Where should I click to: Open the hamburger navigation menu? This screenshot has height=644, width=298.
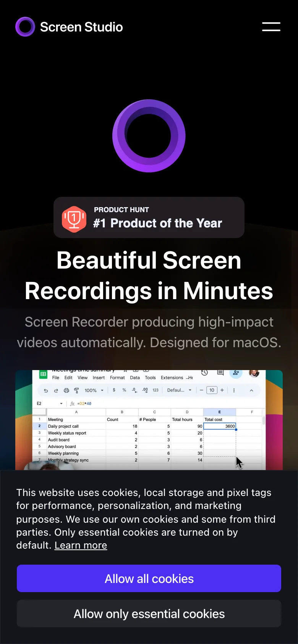point(271,27)
